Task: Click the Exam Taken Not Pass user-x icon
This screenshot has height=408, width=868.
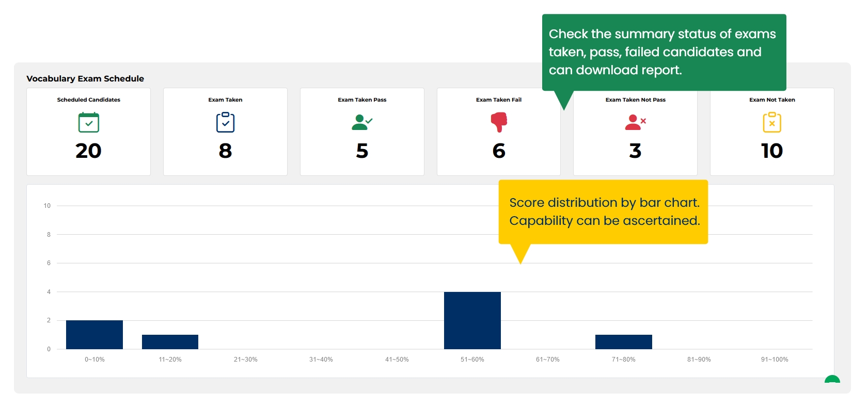Action: (635, 122)
